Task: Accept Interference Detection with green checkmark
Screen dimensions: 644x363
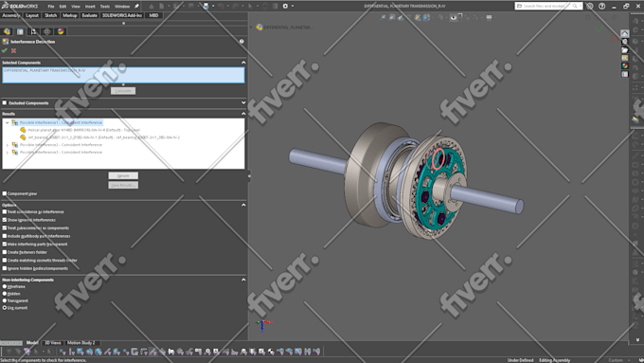Action: [x=5, y=50]
